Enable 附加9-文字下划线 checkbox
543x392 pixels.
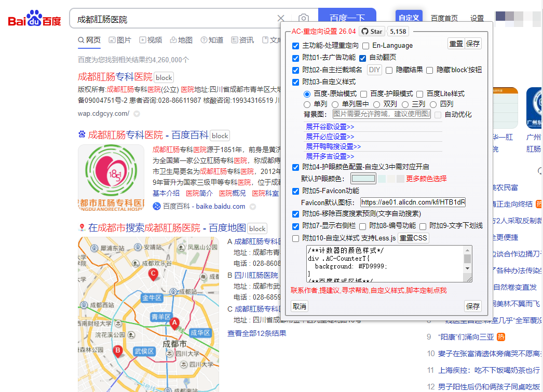click(x=423, y=226)
